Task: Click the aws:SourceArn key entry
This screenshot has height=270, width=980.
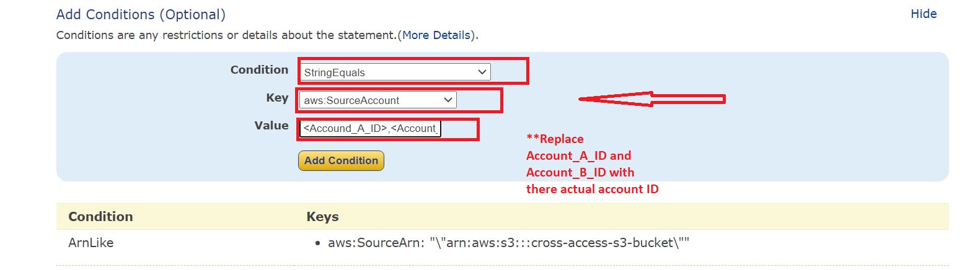Action: pyautogui.click(x=508, y=243)
